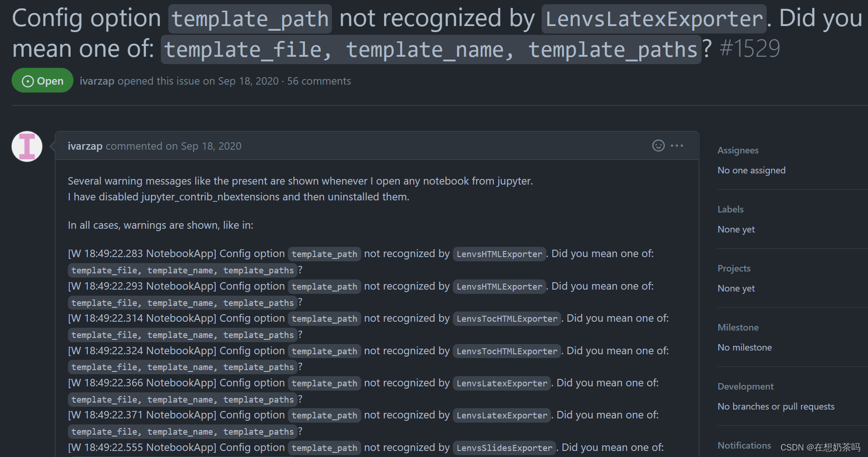Click LenvsLatexExporter code in issue title
This screenshot has width=868, height=457.
coord(654,19)
